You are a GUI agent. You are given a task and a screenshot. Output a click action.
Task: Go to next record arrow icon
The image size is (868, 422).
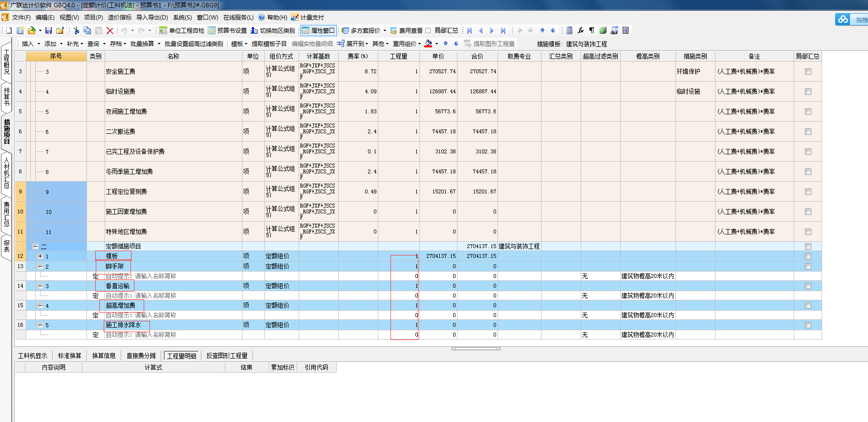[x=492, y=30]
